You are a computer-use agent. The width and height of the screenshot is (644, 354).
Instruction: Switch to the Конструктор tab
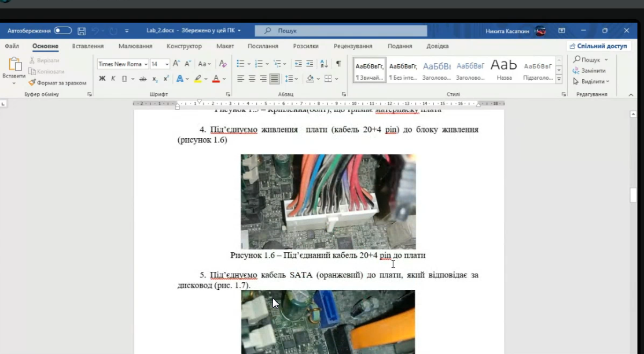tap(184, 46)
